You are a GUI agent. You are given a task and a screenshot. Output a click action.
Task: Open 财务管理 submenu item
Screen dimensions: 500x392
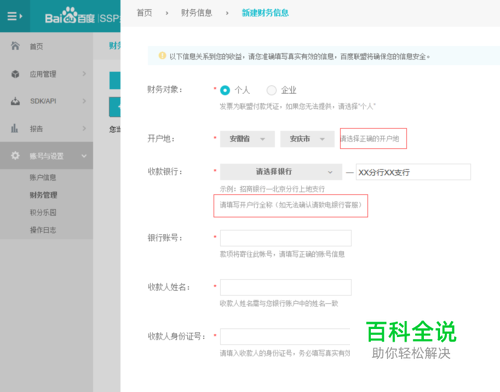[x=43, y=195]
